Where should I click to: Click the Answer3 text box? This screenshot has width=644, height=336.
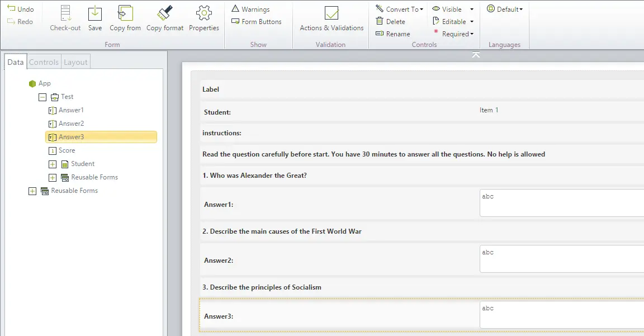(x=562, y=315)
